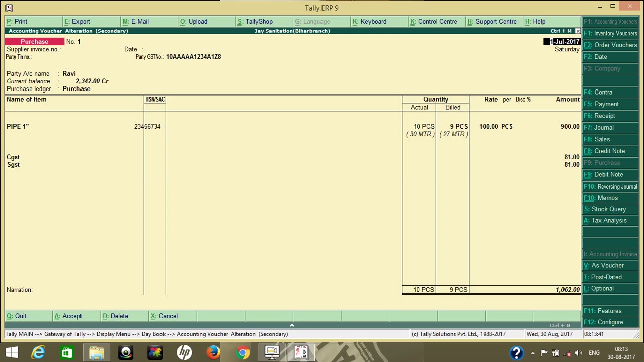Click the Purchase ledger value

pos(76,89)
